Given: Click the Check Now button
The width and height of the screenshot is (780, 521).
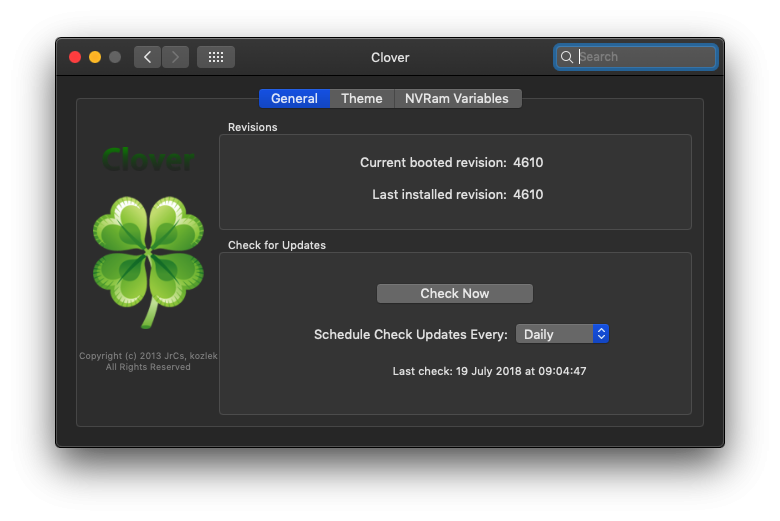Looking at the screenshot, I should click(455, 294).
